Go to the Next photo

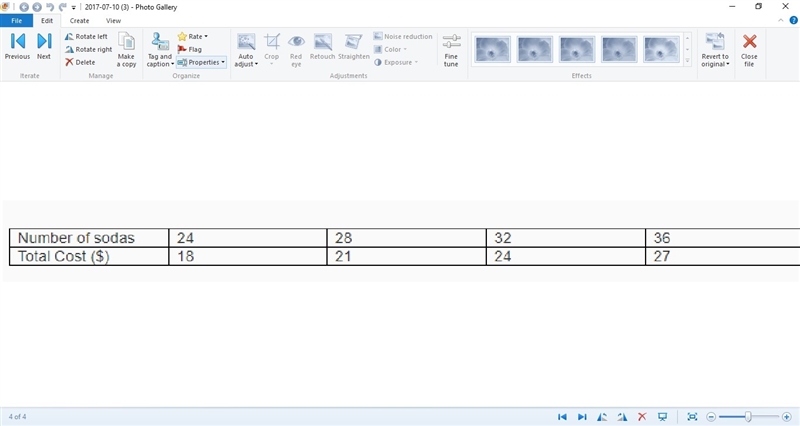pos(44,47)
